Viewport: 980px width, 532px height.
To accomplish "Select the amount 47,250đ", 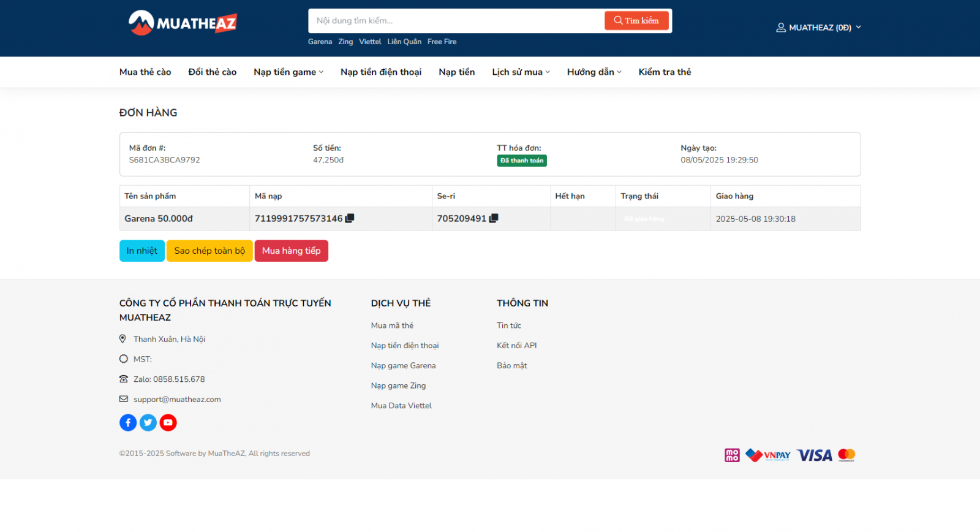I will 328,160.
